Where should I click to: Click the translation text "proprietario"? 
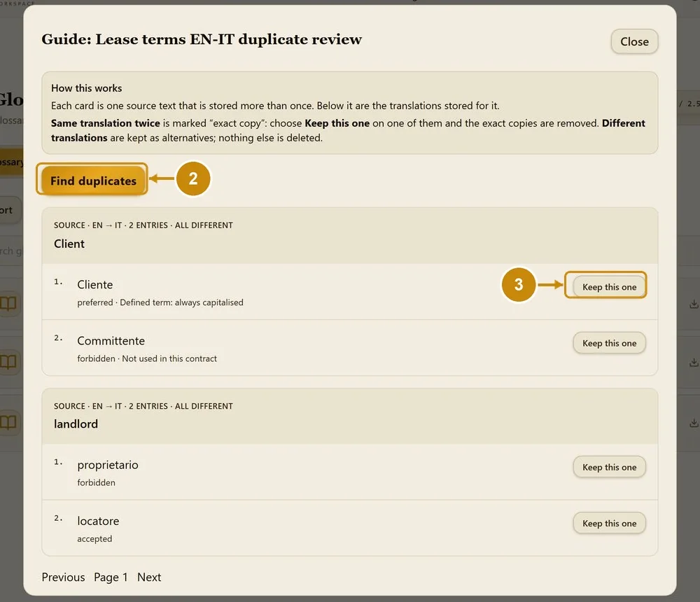tap(108, 465)
